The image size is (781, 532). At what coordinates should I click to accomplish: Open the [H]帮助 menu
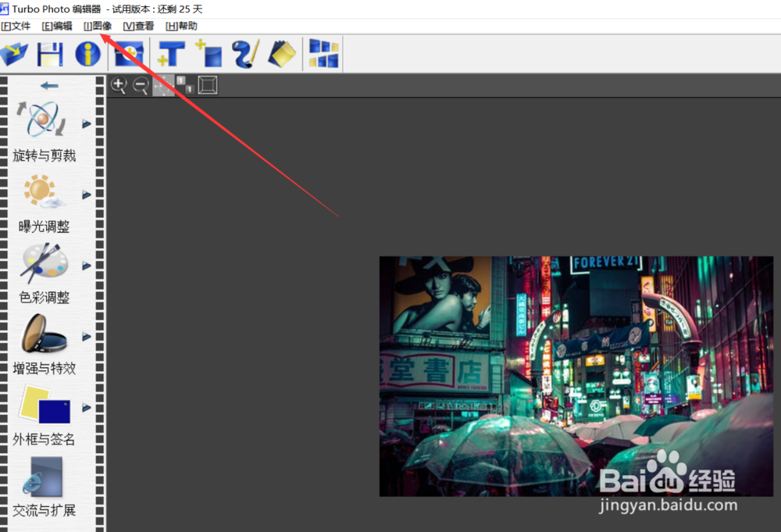[181, 26]
